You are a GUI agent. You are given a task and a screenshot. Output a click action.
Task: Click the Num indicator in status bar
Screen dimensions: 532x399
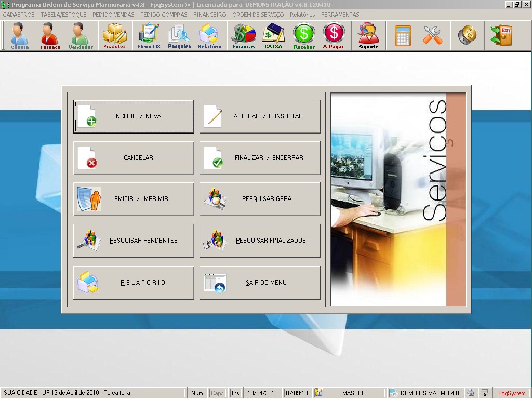pos(197,393)
